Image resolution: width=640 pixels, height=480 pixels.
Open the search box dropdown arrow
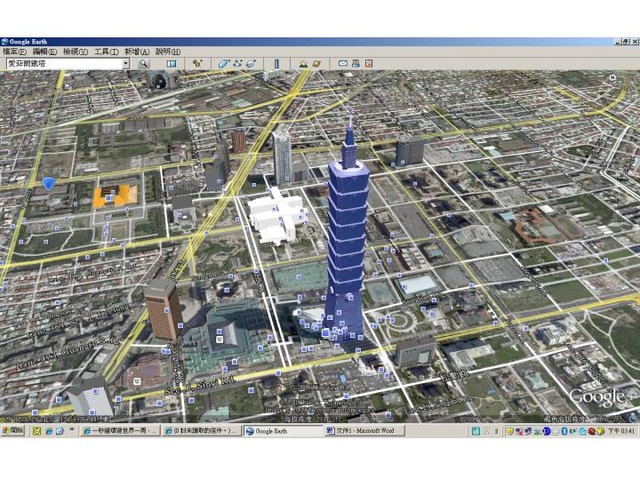click(x=126, y=64)
